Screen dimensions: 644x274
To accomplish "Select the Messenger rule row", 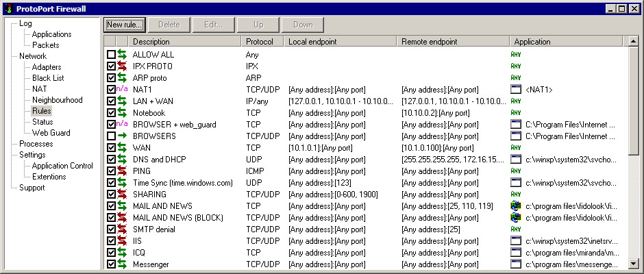I will coord(150,264).
